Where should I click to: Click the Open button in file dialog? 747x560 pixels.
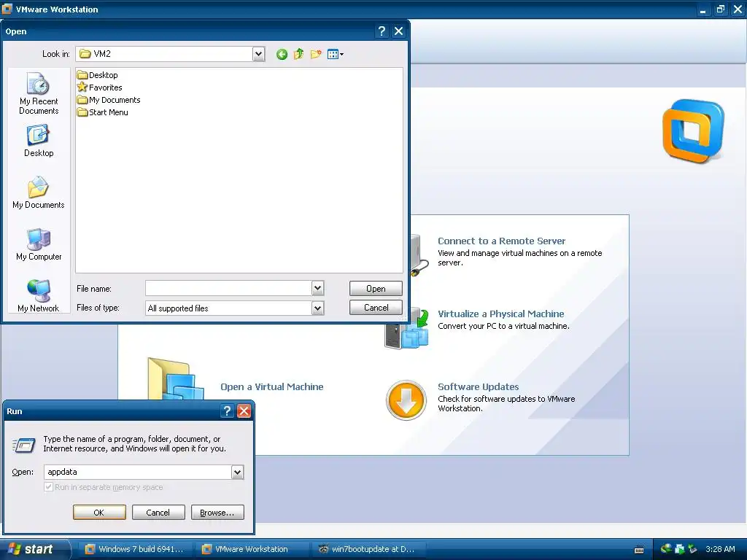point(376,289)
